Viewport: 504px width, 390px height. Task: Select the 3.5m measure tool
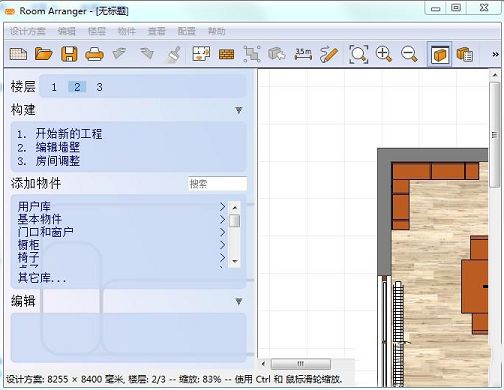click(x=303, y=54)
